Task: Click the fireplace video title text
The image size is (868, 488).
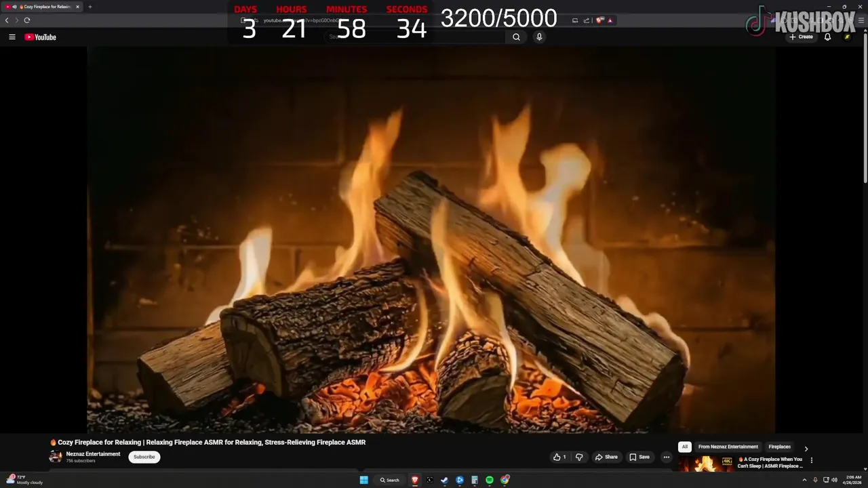Action: click(211, 442)
